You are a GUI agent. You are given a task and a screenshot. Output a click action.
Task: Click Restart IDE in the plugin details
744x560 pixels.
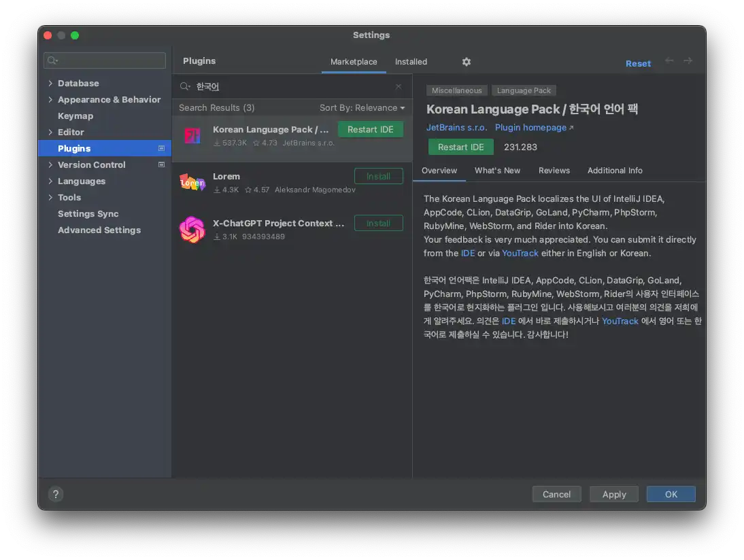coord(460,147)
